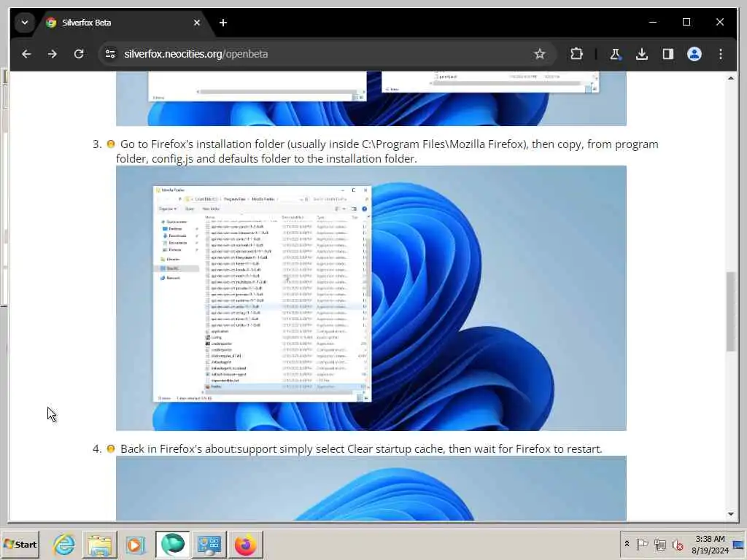Reload the Silverfox page
The width and height of the screenshot is (747, 560).
click(x=79, y=54)
